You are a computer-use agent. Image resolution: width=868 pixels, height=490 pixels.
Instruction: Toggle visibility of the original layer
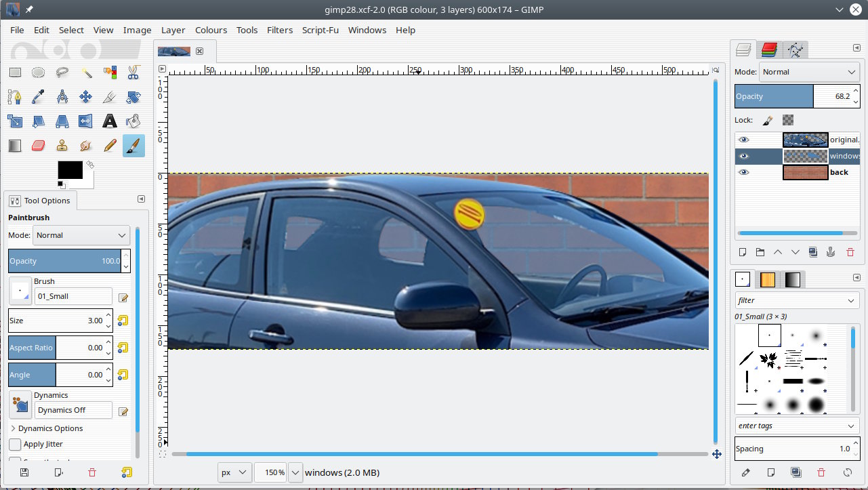pos(744,140)
